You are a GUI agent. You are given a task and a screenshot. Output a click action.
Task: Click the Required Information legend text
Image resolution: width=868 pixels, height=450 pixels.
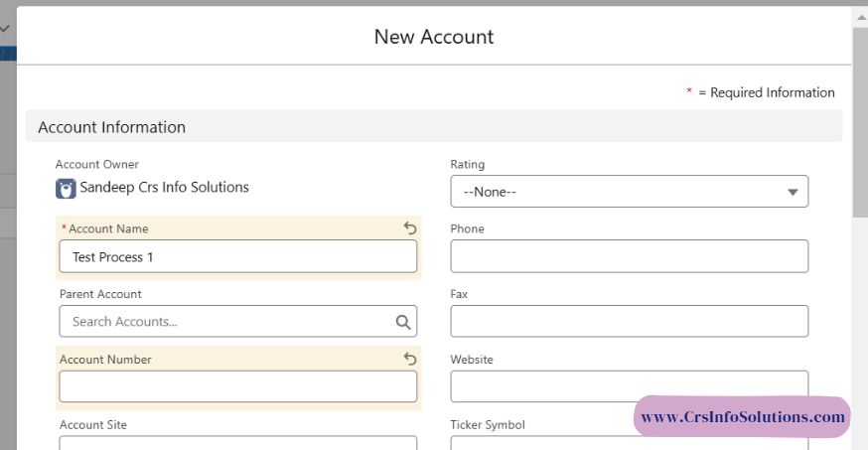click(x=766, y=92)
